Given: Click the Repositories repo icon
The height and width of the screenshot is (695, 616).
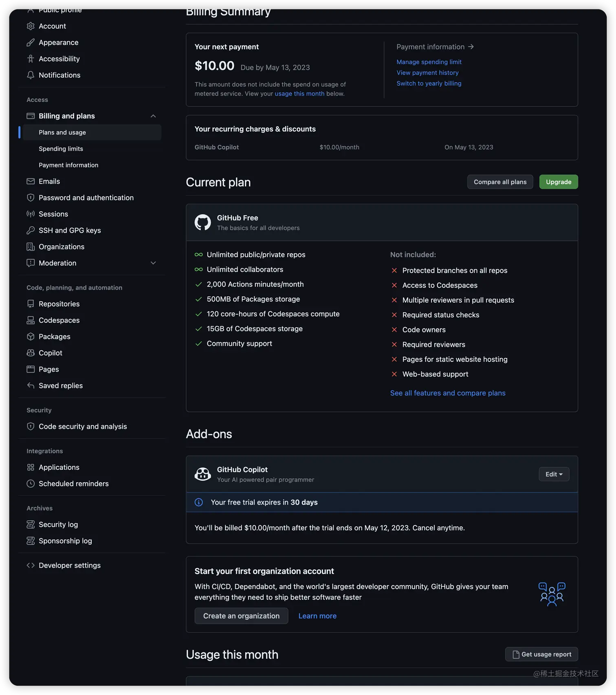Looking at the screenshot, I should pyautogui.click(x=31, y=304).
